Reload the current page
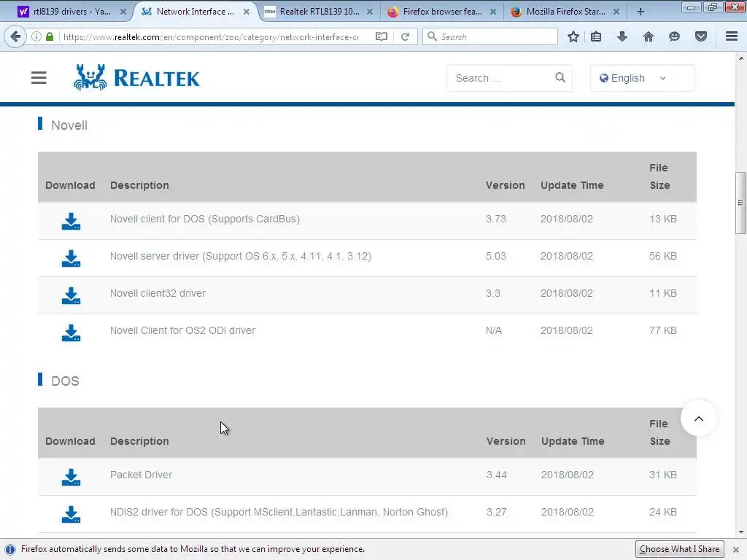 click(406, 36)
